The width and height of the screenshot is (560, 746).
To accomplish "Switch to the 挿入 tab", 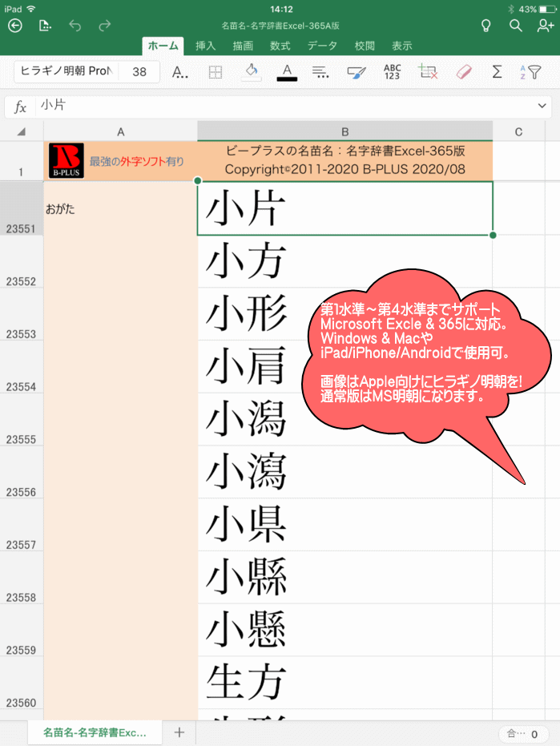I will click(x=206, y=46).
